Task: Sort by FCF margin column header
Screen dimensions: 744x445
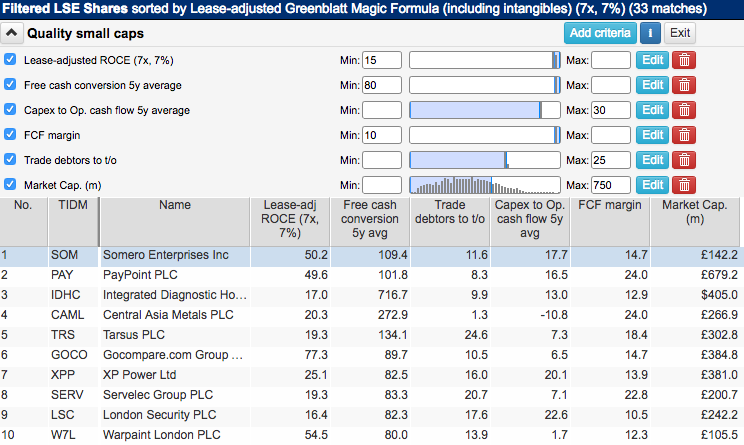Action: click(x=610, y=222)
